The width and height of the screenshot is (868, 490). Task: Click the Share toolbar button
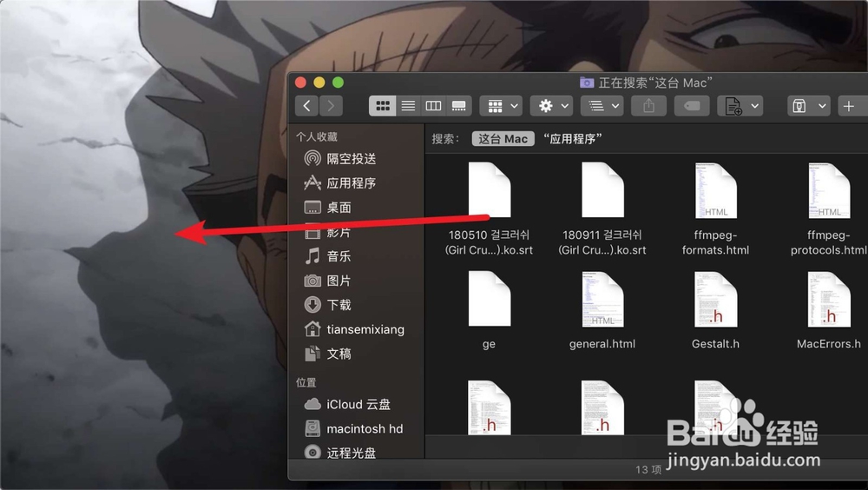click(648, 105)
